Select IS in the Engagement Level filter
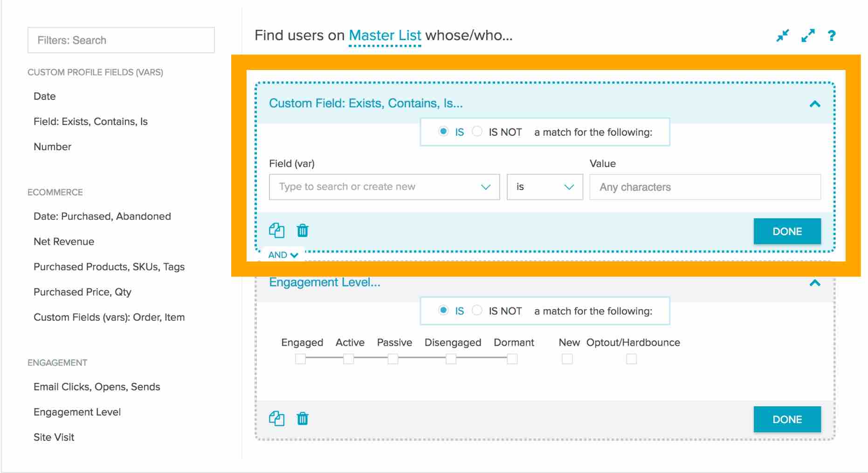The width and height of the screenshot is (868, 473). (443, 310)
